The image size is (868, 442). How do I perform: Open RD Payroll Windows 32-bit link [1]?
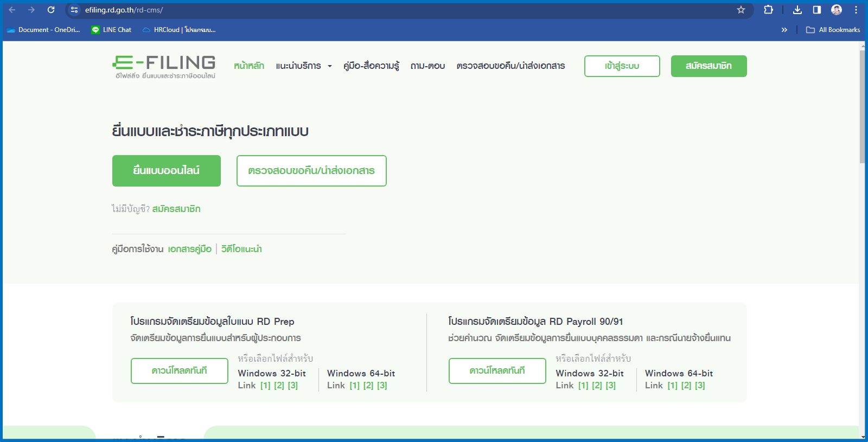(x=583, y=386)
